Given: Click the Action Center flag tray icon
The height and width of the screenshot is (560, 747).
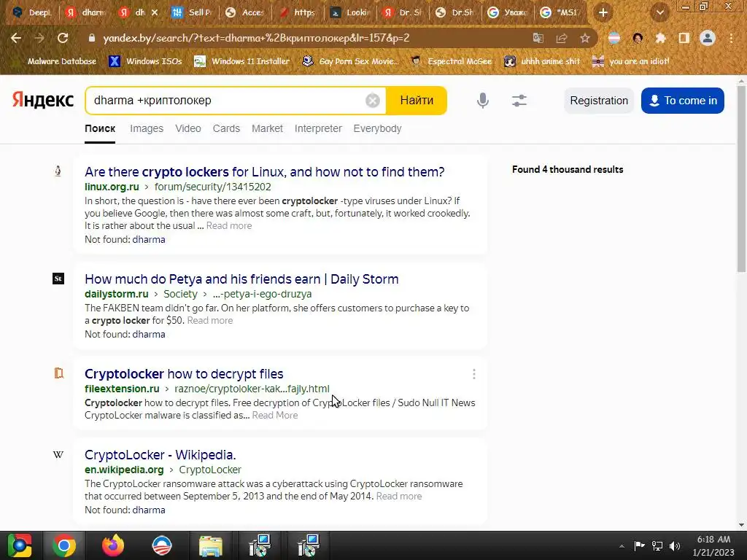Looking at the screenshot, I should tap(639, 545).
